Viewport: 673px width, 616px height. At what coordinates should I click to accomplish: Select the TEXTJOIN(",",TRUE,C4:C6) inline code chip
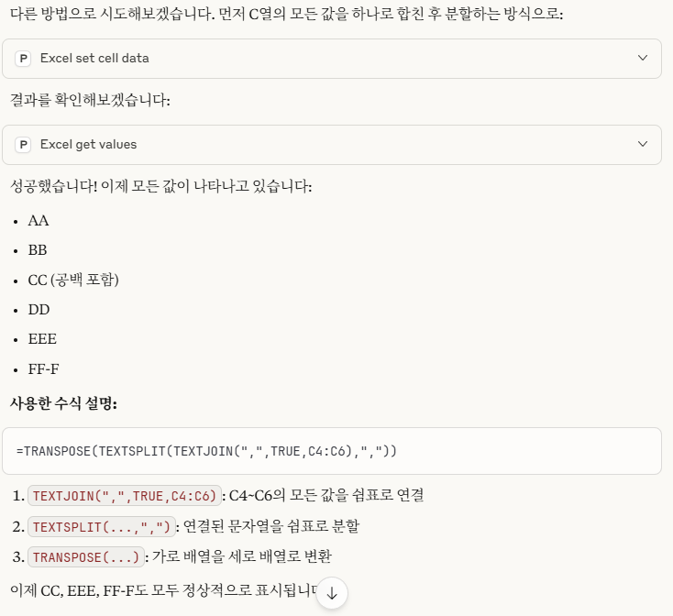[125, 496]
